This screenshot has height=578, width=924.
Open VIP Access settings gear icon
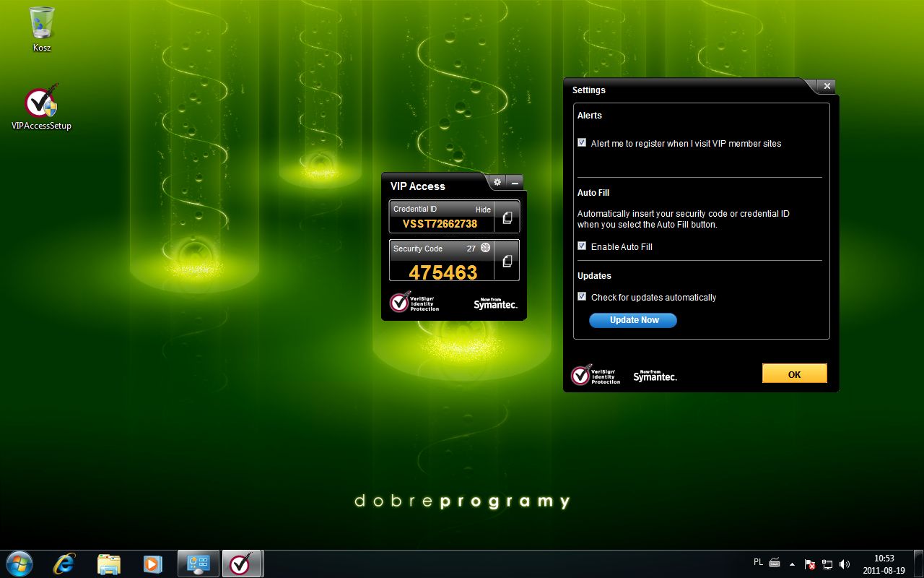[x=497, y=182]
